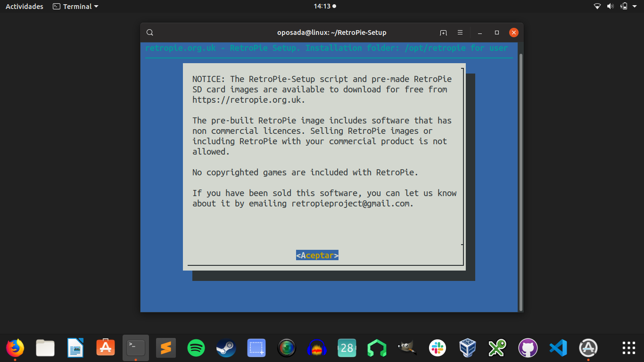Launch Visual Studio Code
This screenshot has width=644, height=362.
click(x=558, y=348)
